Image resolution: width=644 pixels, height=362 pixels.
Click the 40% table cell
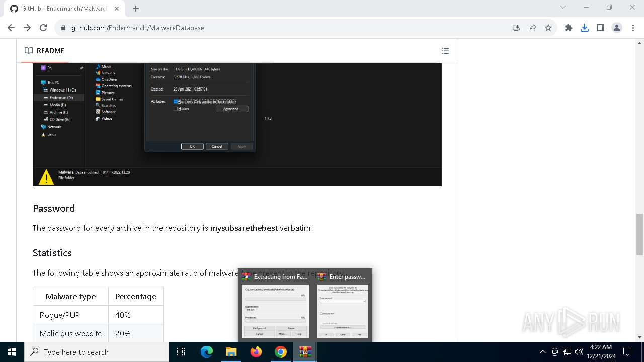(x=136, y=315)
